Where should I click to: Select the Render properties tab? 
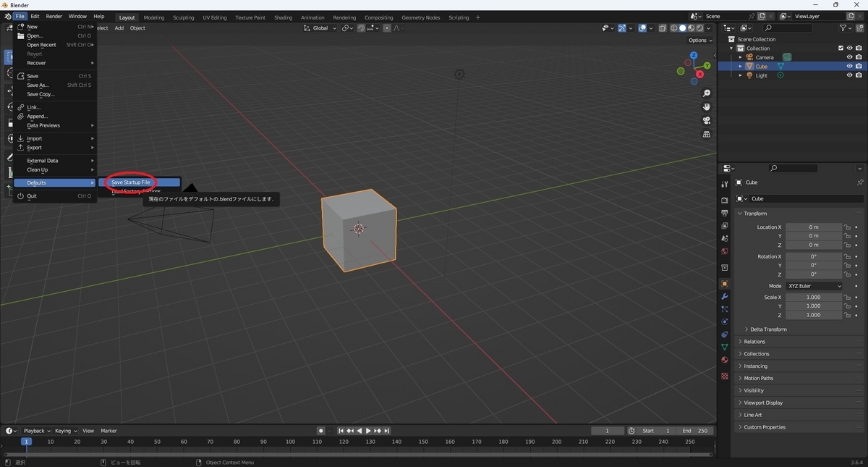pos(723,200)
